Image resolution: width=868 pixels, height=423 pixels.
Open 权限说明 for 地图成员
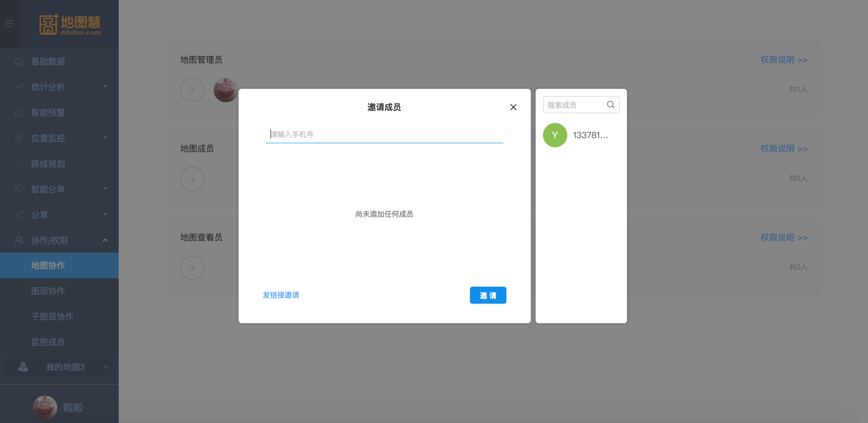784,149
